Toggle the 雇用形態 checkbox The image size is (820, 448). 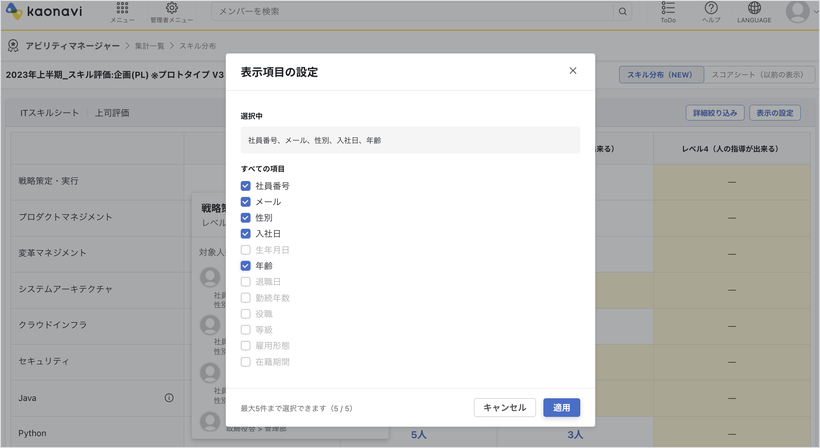245,346
